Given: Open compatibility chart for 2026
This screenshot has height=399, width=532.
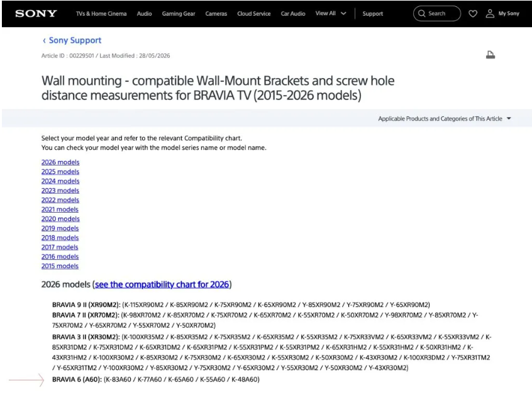Looking at the screenshot, I should (162, 284).
